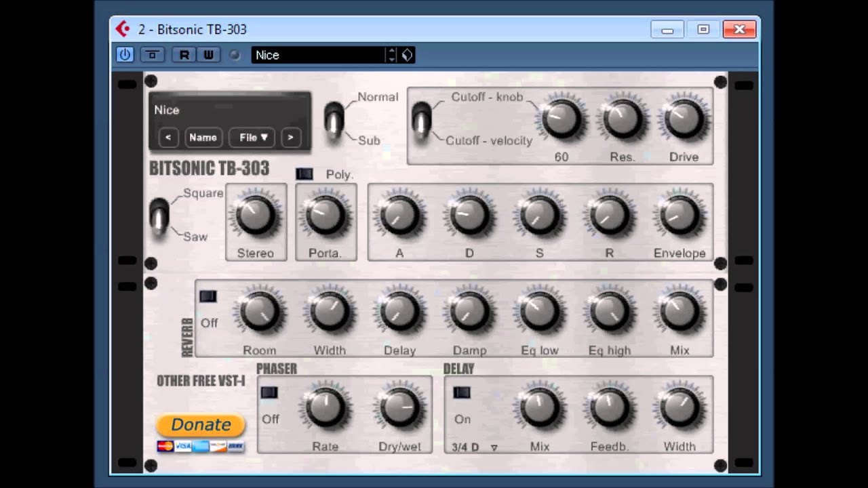Click the Name button

click(203, 137)
